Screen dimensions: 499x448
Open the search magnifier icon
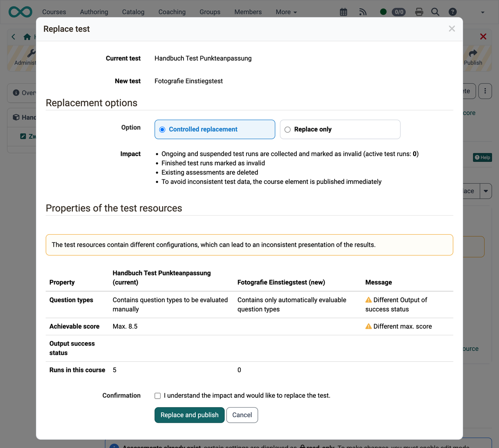(x=435, y=12)
